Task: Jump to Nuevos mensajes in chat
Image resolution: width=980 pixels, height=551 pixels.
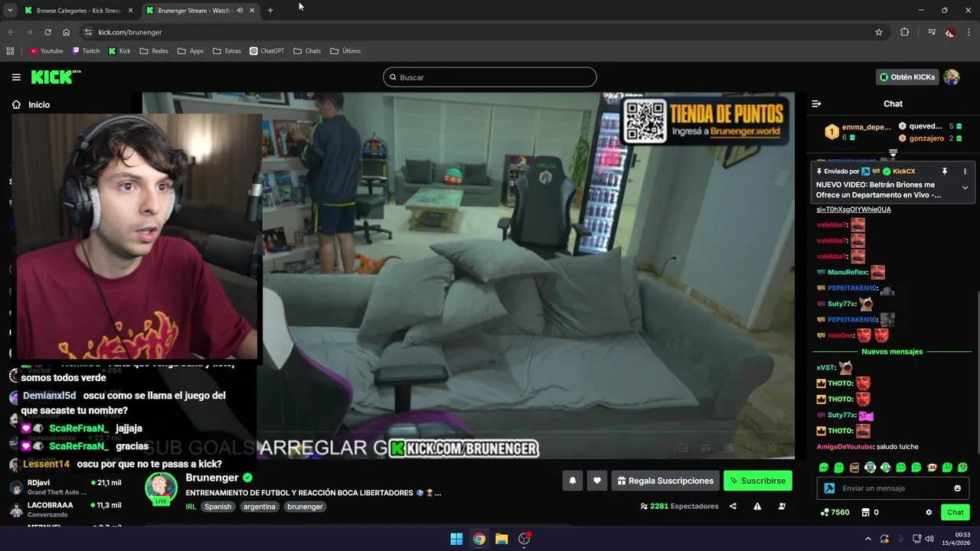Action: coord(892,352)
